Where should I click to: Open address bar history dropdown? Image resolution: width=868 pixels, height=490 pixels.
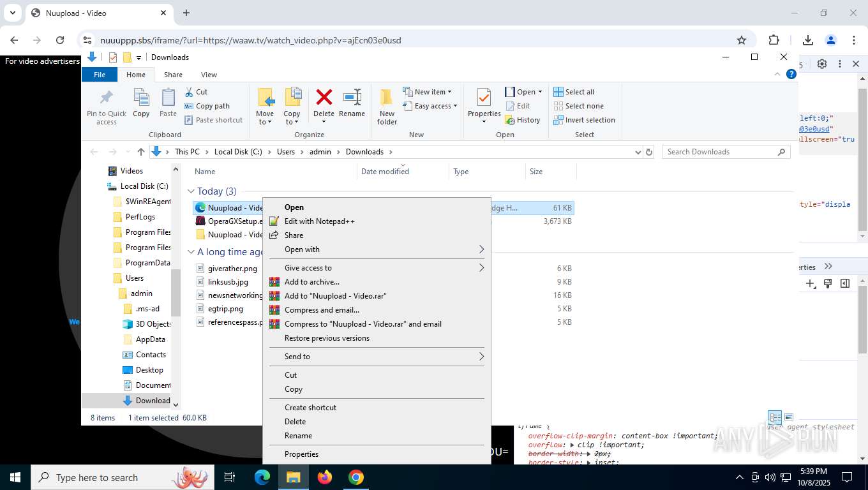638,152
